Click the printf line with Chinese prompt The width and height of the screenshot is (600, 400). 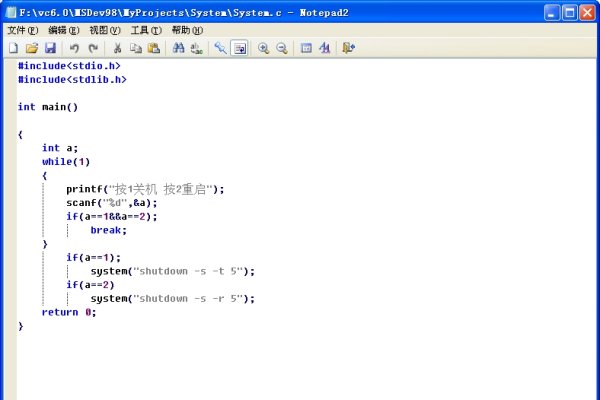(x=145, y=189)
